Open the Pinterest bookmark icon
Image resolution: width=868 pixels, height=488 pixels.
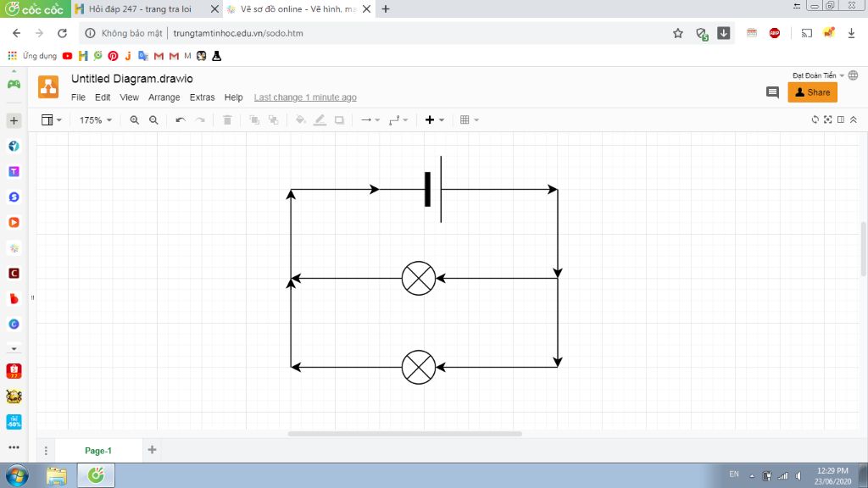tap(113, 56)
